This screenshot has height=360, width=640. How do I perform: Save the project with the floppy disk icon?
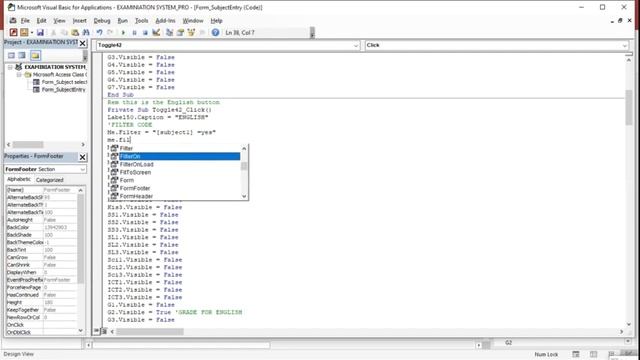(40, 32)
